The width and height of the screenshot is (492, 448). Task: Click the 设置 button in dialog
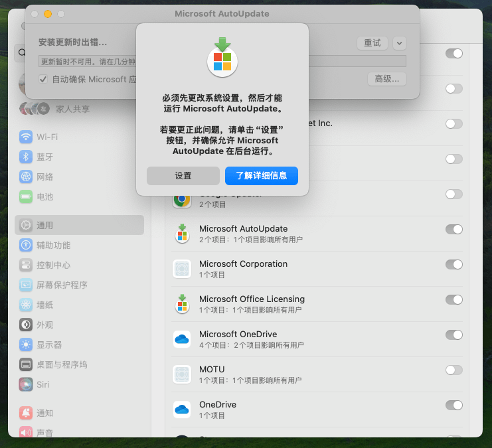(183, 176)
